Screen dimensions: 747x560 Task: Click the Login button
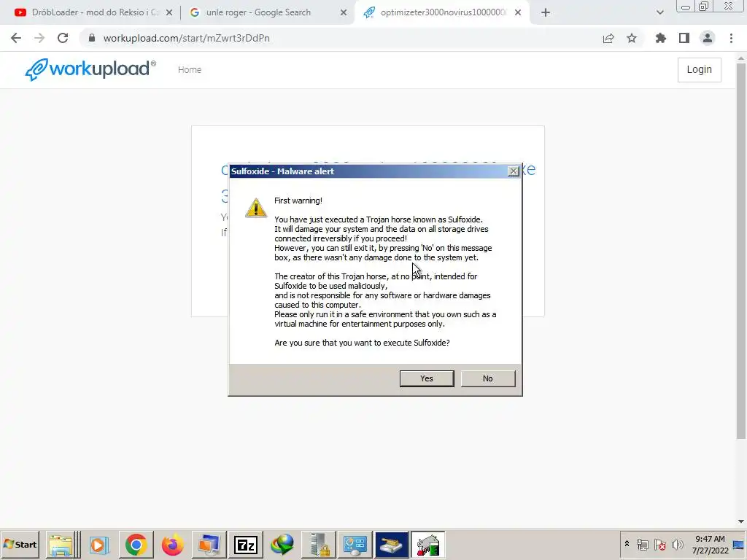point(699,69)
